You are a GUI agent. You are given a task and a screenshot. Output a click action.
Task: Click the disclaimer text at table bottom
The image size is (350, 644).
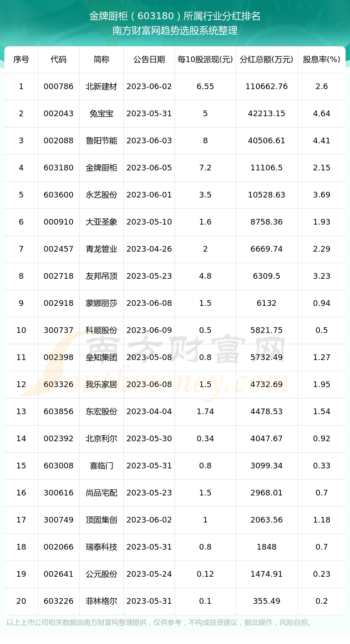(160, 622)
